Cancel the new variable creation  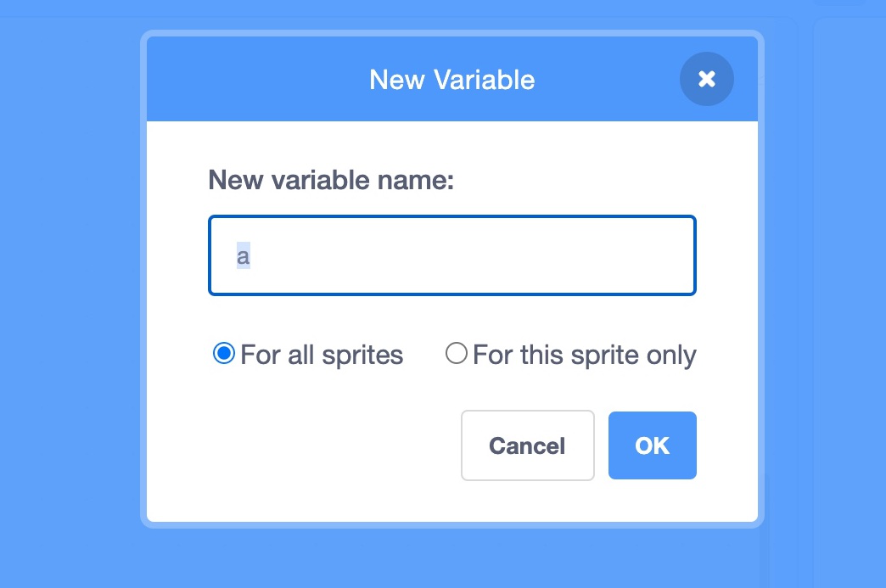(527, 445)
